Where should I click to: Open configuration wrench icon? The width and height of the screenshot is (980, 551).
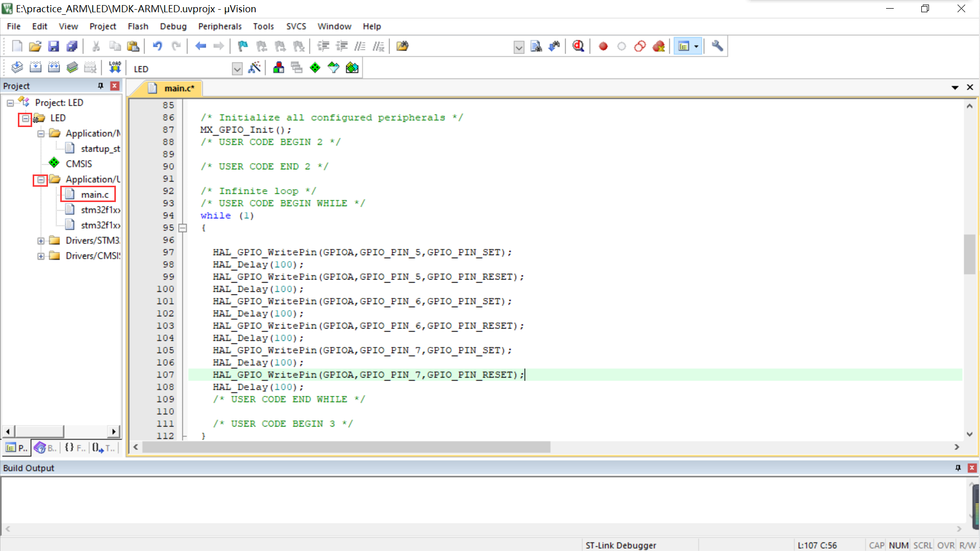point(717,46)
